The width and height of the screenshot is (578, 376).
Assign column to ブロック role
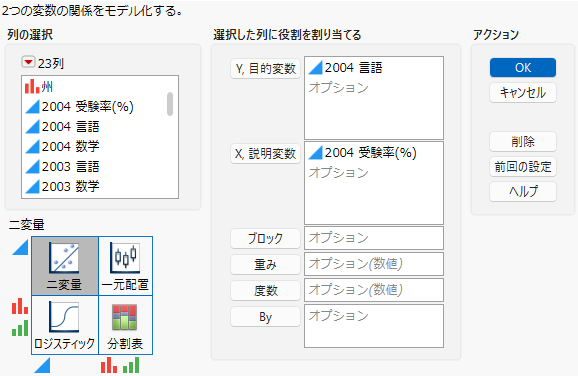pyautogui.click(x=265, y=239)
